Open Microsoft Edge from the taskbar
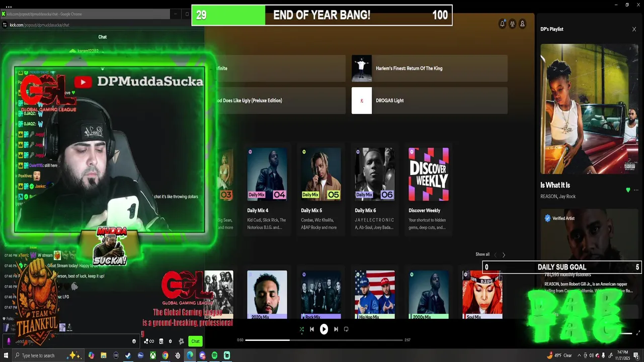The image size is (644, 362). 190,355
